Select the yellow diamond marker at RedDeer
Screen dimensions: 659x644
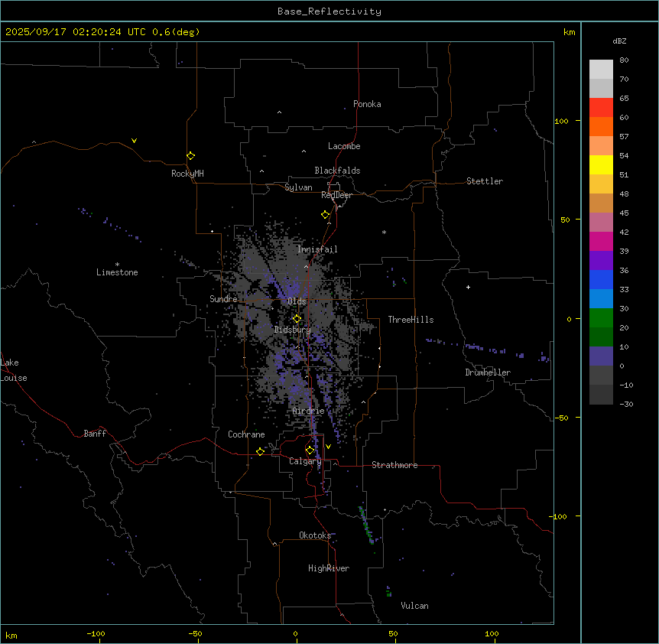tap(326, 215)
